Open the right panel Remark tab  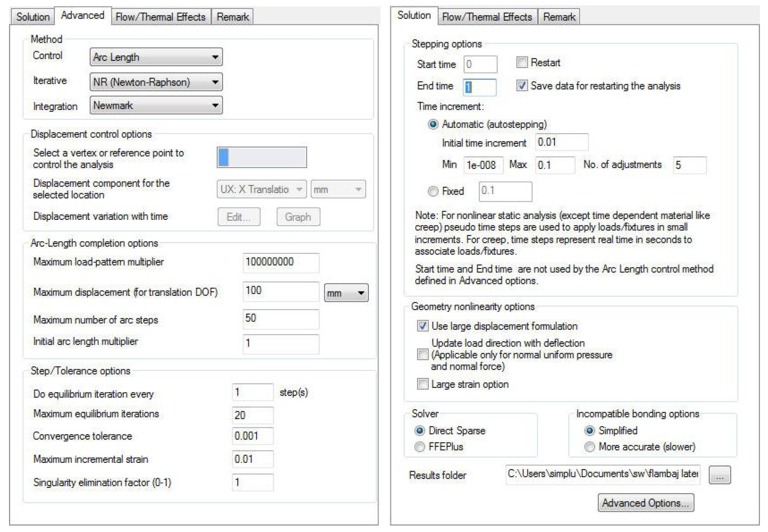559,17
